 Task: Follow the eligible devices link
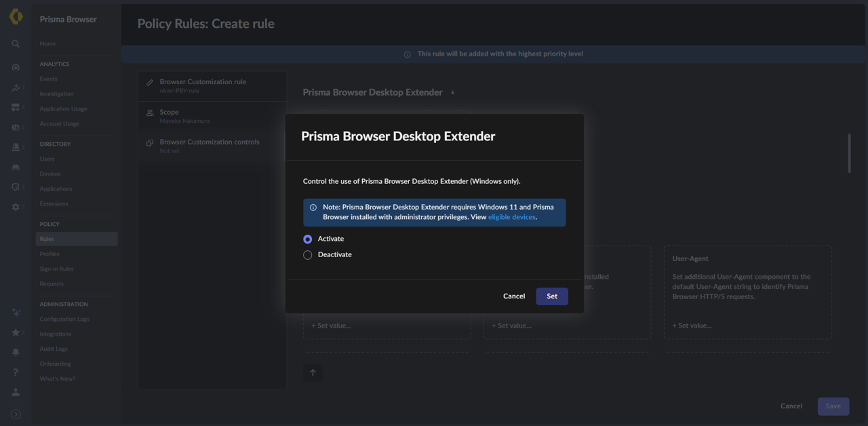512,217
